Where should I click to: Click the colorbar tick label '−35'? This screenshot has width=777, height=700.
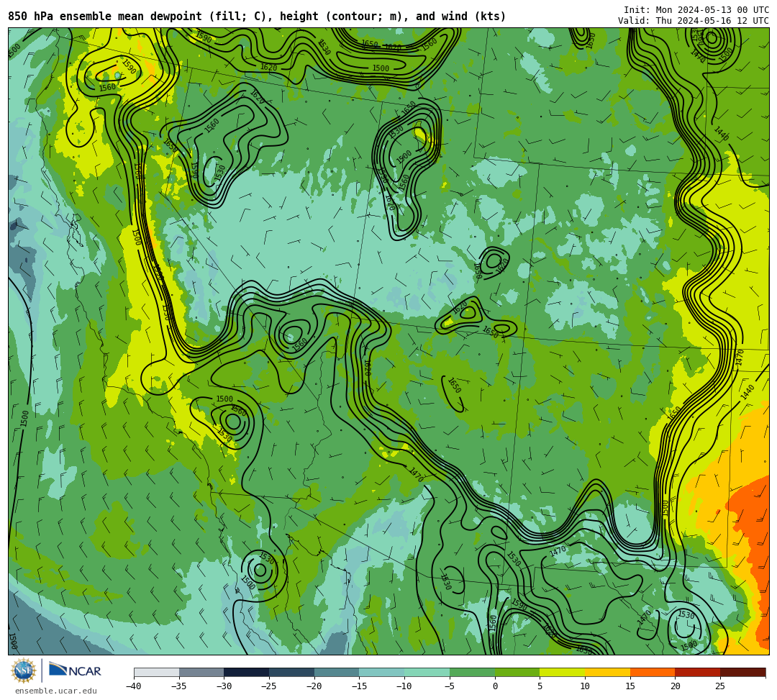point(179,686)
